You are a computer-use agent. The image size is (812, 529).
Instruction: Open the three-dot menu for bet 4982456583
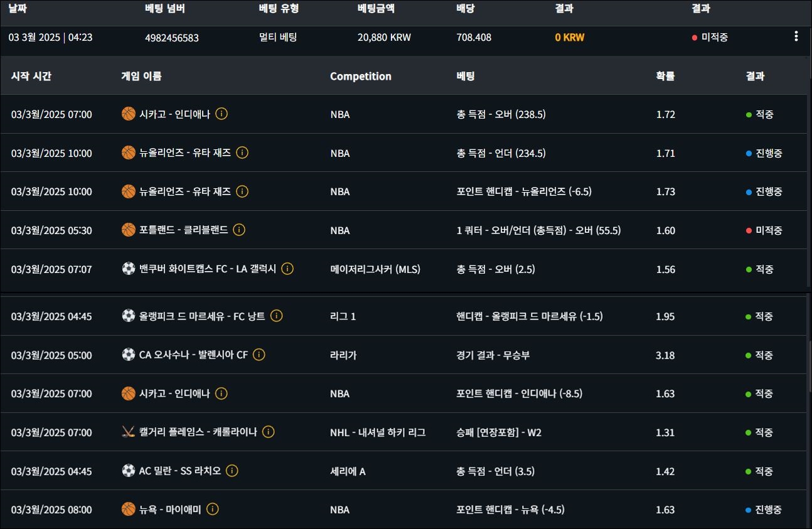[796, 36]
